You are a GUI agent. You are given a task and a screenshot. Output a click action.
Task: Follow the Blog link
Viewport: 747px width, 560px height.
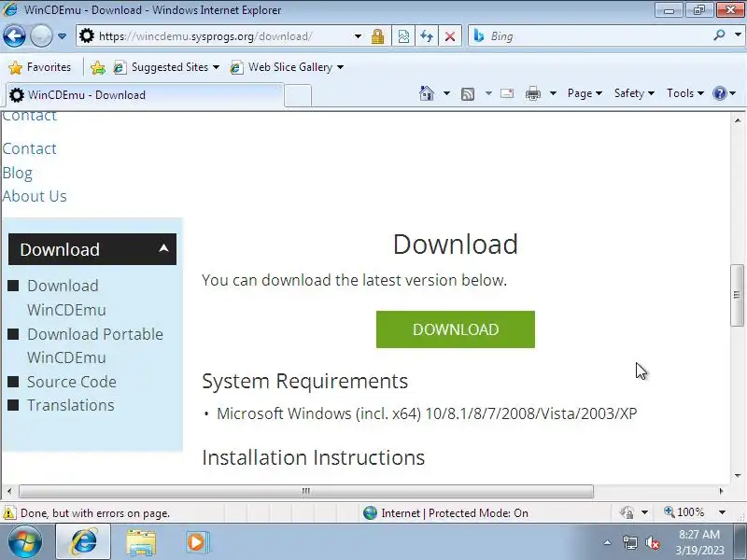tap(17, 173)
